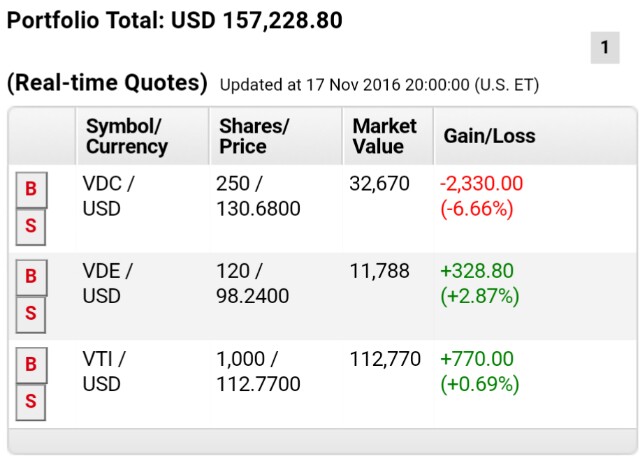
Task: Click the Sell button for VDE
Action: point(31,314)
